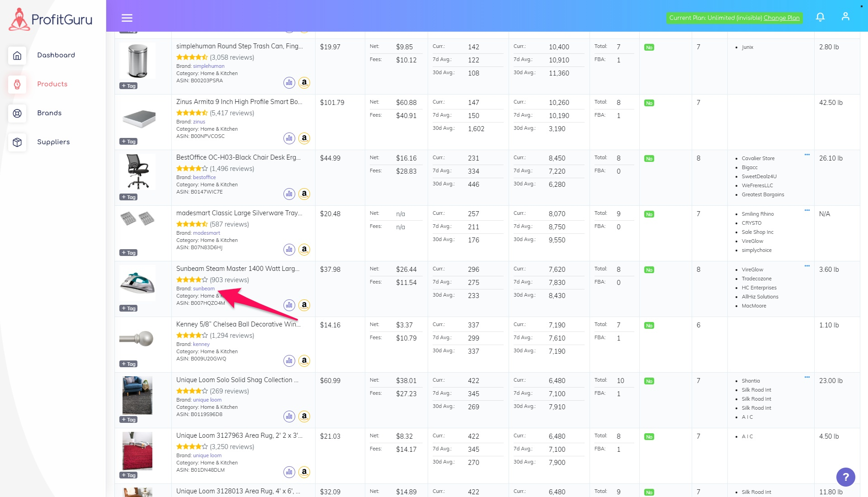Open chart icon for Sunbeam Steam Master
Image resolution: width=868 pixels, height=497 pixels.
[x=289, y=305]
